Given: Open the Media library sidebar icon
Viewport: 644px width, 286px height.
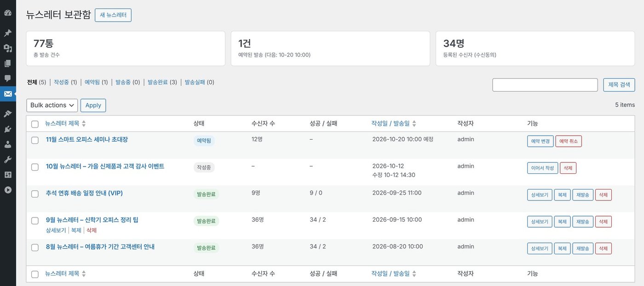Looking at the screenshot, I should [8, 48].
